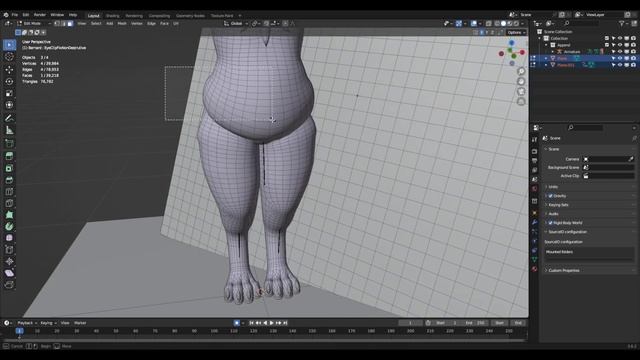Image resolution: width=640 pixels, height=360 pixels.
Task: Toggle the Gravity checkbox
Action: pyautogui.click(x=551, y=196)
